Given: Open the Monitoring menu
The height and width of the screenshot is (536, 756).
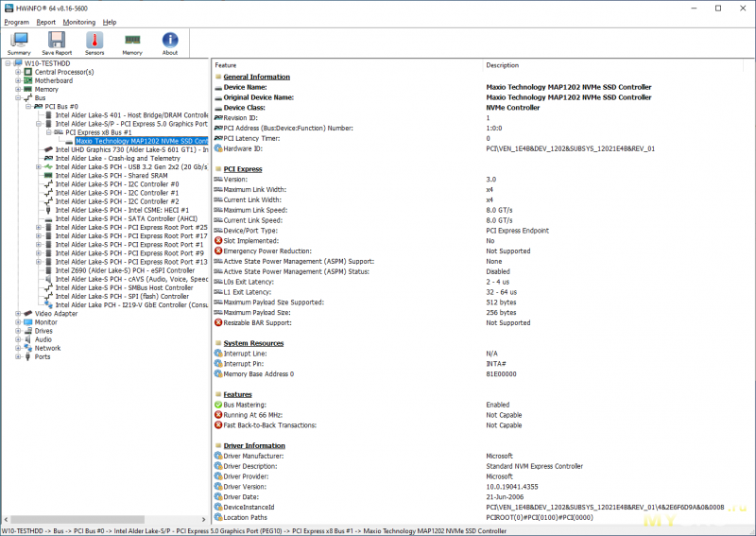Looking at the screenshot, I should pyautogui.click(x=79, y=22).
